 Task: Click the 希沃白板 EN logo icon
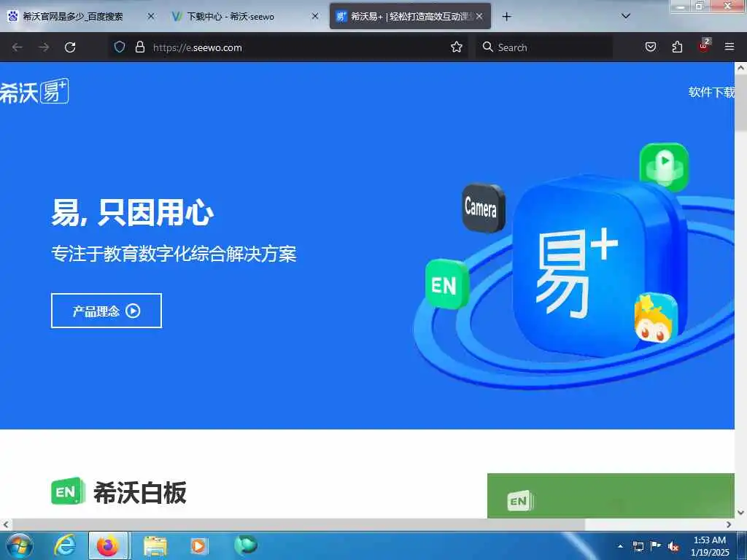click(x=68, y=491)
